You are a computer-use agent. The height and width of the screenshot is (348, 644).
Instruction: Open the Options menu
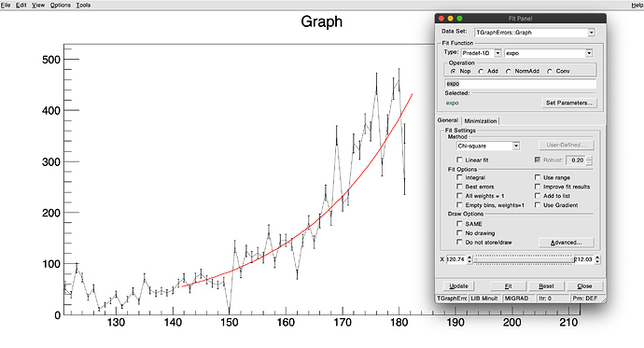pos(61,5)
